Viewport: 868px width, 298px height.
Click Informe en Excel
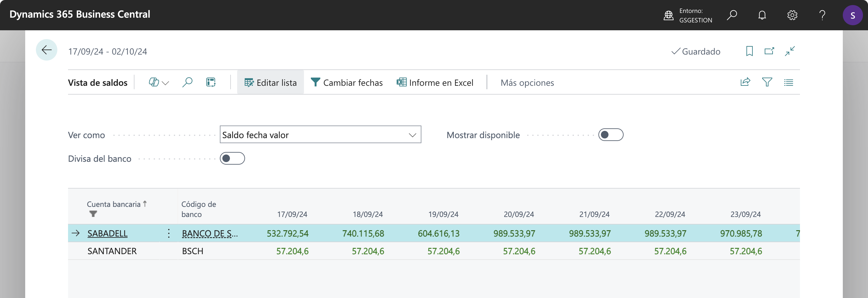435,82
